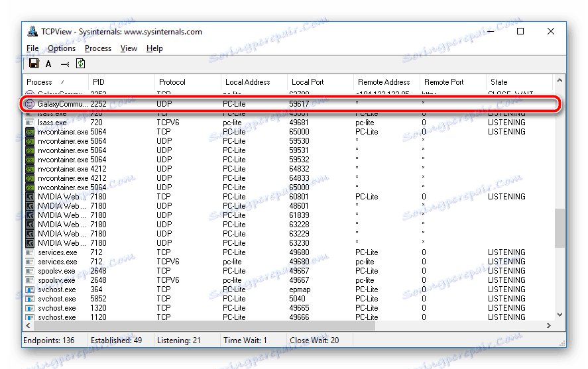Select local port 49666 cell
This screenshot has height=369, width=588.
(299, 317)
